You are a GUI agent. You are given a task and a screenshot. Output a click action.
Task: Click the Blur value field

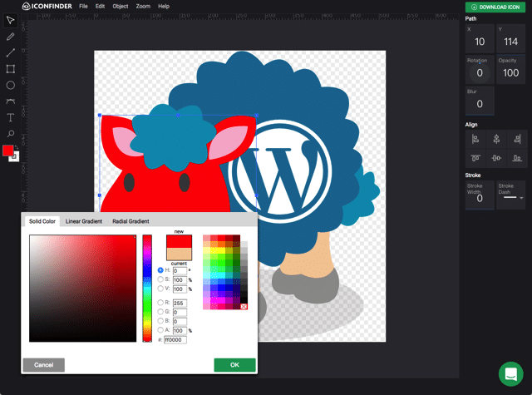(480, 103)
